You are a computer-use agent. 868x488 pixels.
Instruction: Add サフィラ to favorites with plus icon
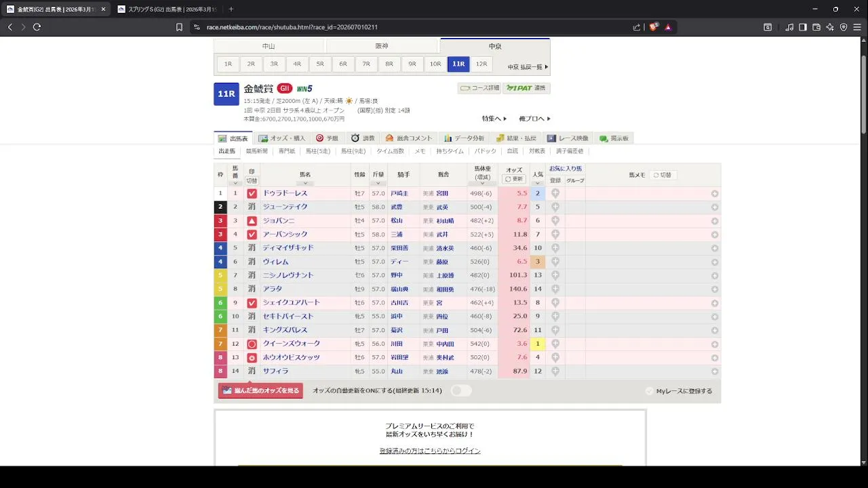click(x=555, y=371)
